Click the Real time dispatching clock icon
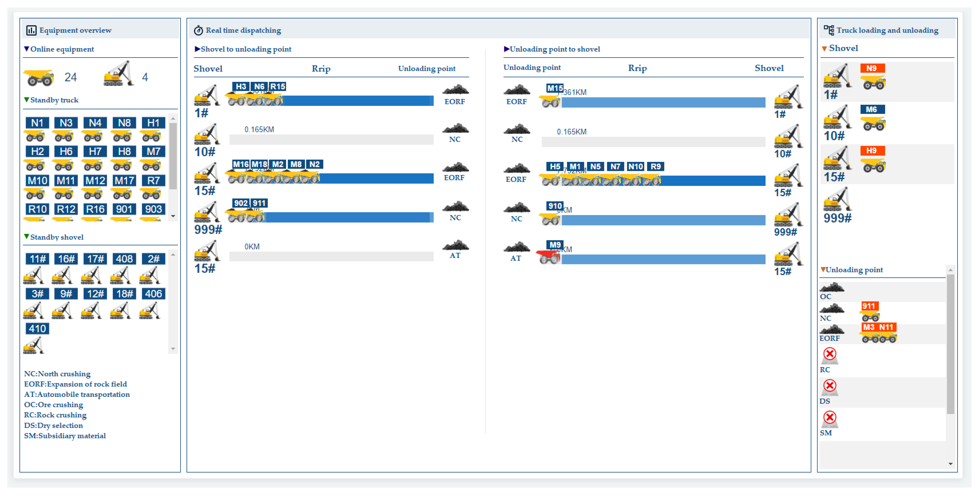The image size is (980, 496). 198,30
